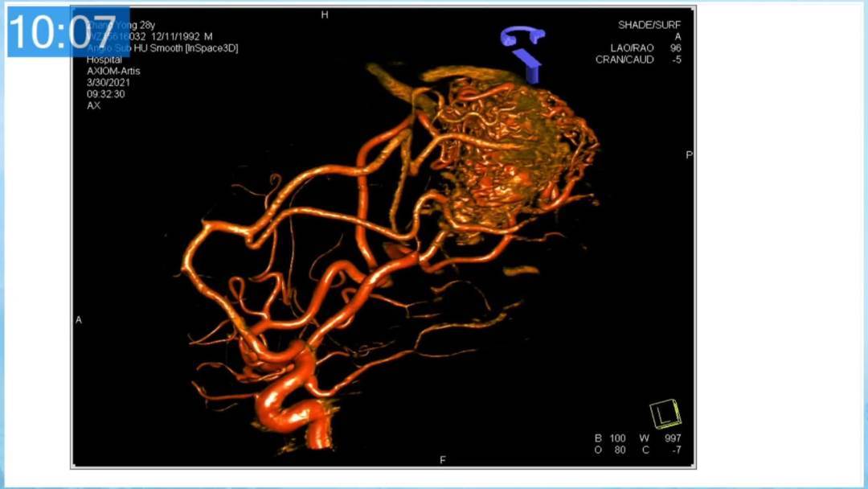Image resolution: width=868 pixels, height=489 pixels.
Task: Click the H head orientation marker
Action: click(325, 15)
